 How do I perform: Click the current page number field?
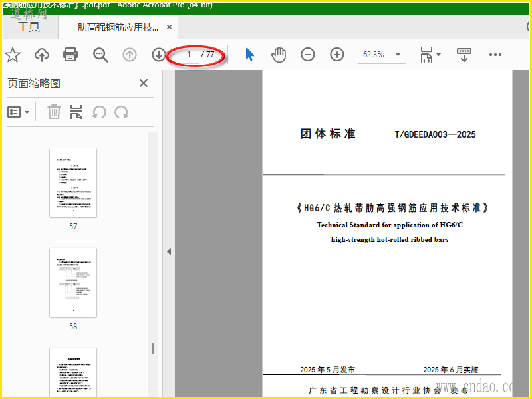pyautogui.click(x=189, y=55)
